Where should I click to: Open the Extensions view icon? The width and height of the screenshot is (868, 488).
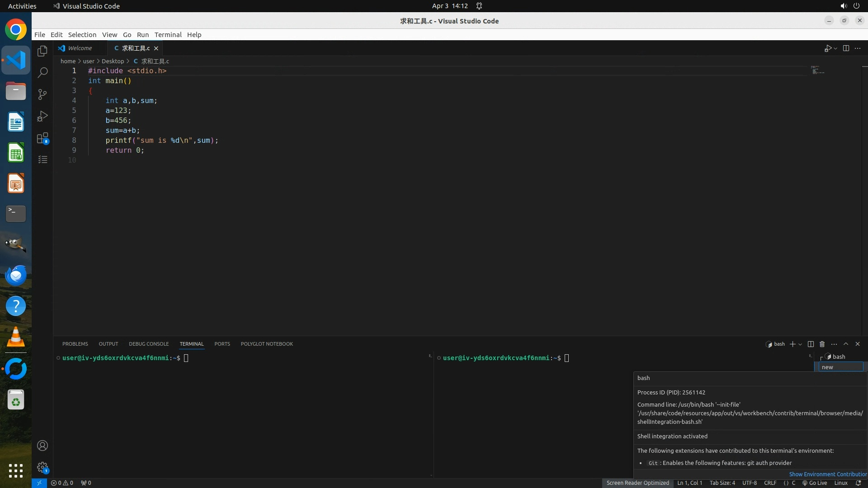pos(42,138)
